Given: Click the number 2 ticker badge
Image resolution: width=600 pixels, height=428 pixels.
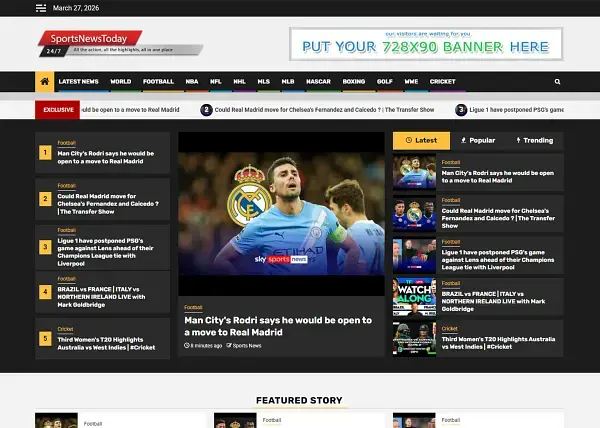Looking at the screenshot, I should tap(207, 110).
